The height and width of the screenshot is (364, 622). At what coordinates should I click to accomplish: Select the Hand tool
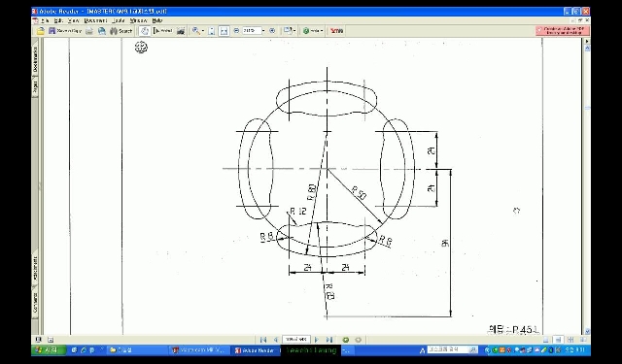145,31
